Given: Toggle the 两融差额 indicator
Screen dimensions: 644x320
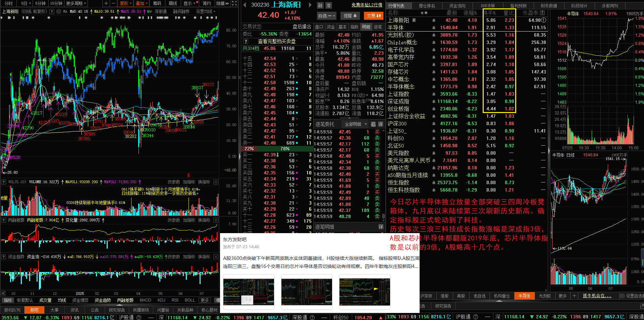Looking at the screenshot, I should 125,300.
